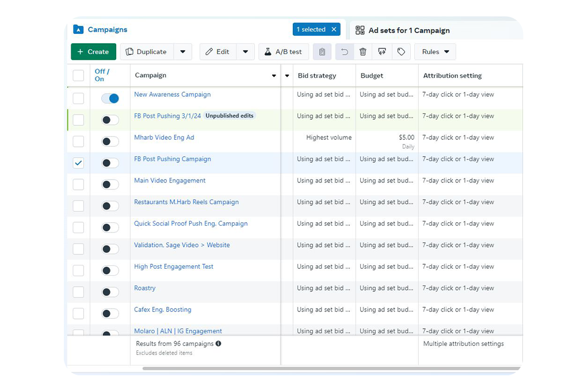Open the New Awareness Campaign link

[x=173, y=94]
